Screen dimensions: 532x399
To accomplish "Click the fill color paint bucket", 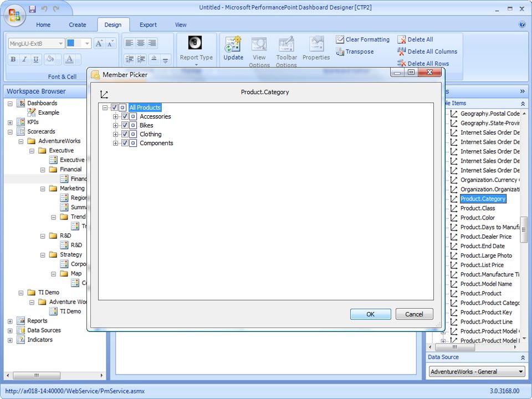I will [x=50, y=59].
